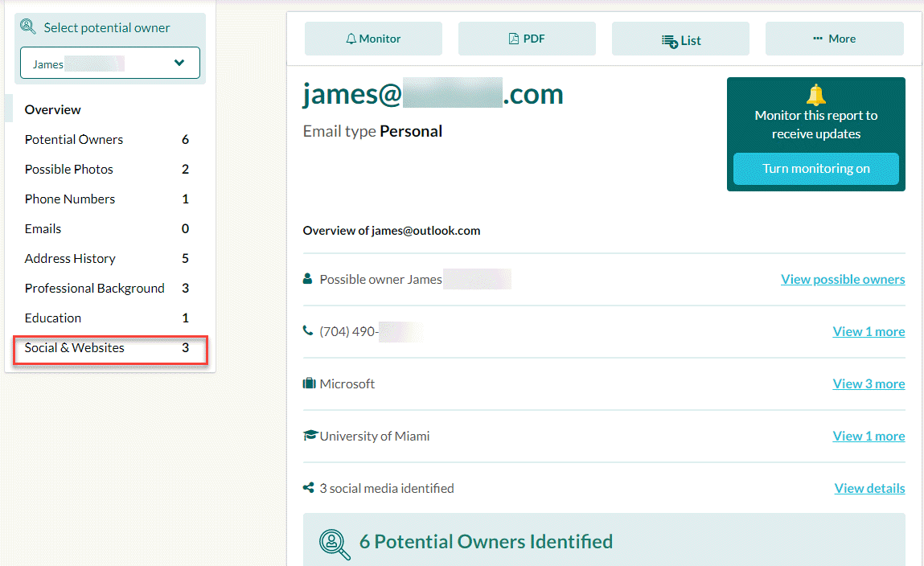Image resolution: width=924 pixels, height=566 pixels.
Task: Click the Monitor button in toolbar
Action: click(373, 39)
